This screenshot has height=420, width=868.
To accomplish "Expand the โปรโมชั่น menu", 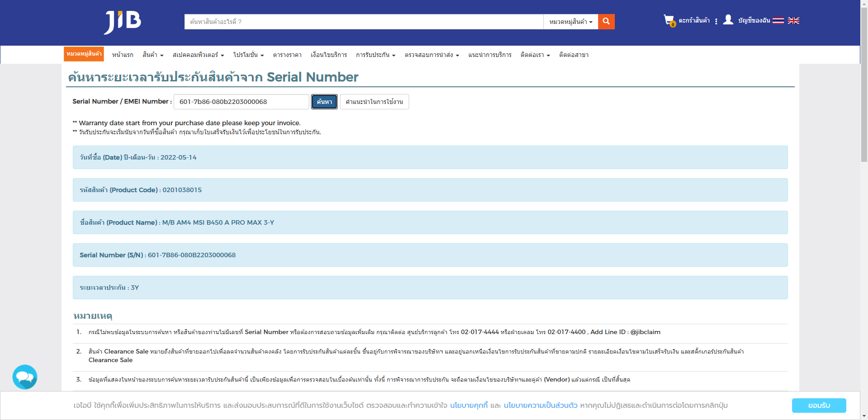I will click(x=248, y=55).
